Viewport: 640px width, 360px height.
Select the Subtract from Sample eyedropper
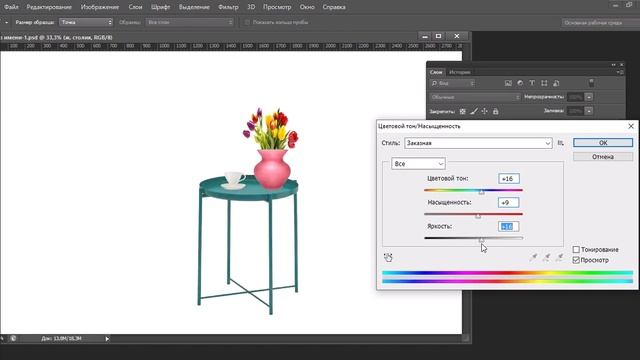(x=560, y=257)
